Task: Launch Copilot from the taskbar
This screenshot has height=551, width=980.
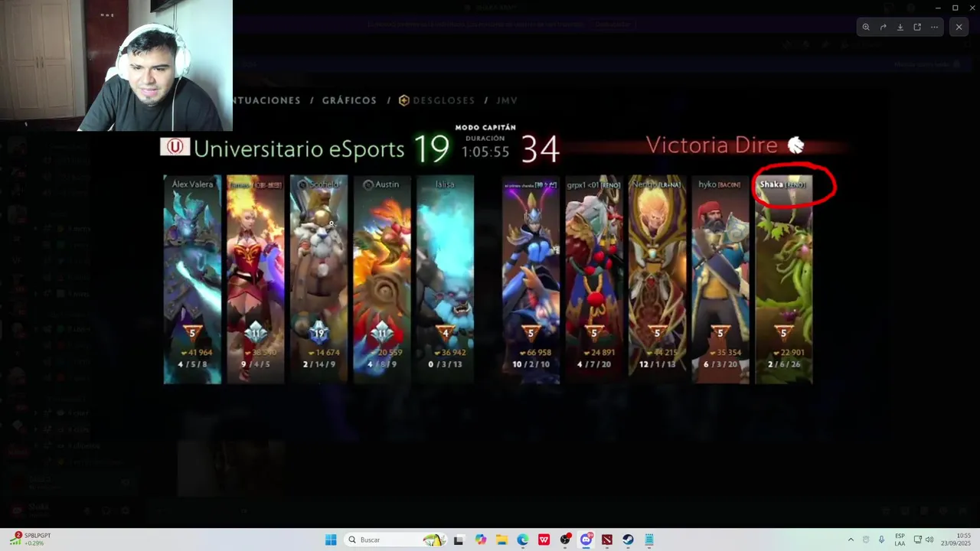Action: click(480, 540)
